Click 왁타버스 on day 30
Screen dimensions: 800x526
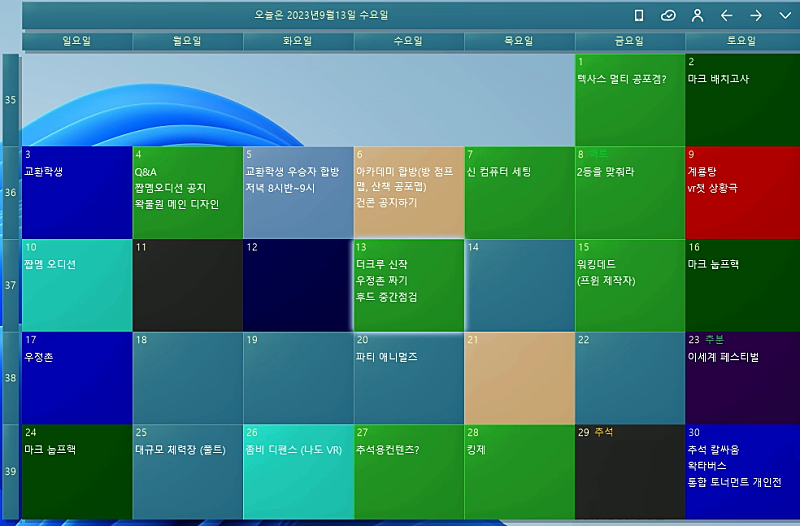pyautogui.click(x=707, y=466)
